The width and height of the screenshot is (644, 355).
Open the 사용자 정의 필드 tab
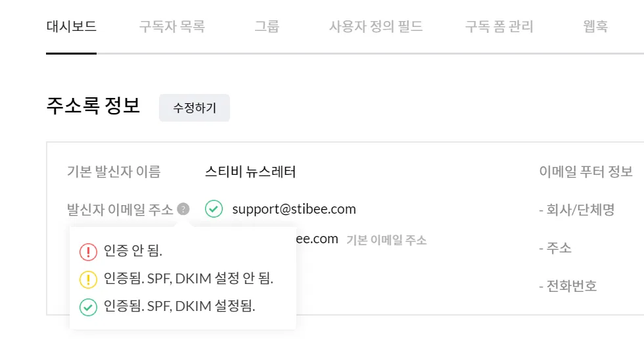point(376,26)
